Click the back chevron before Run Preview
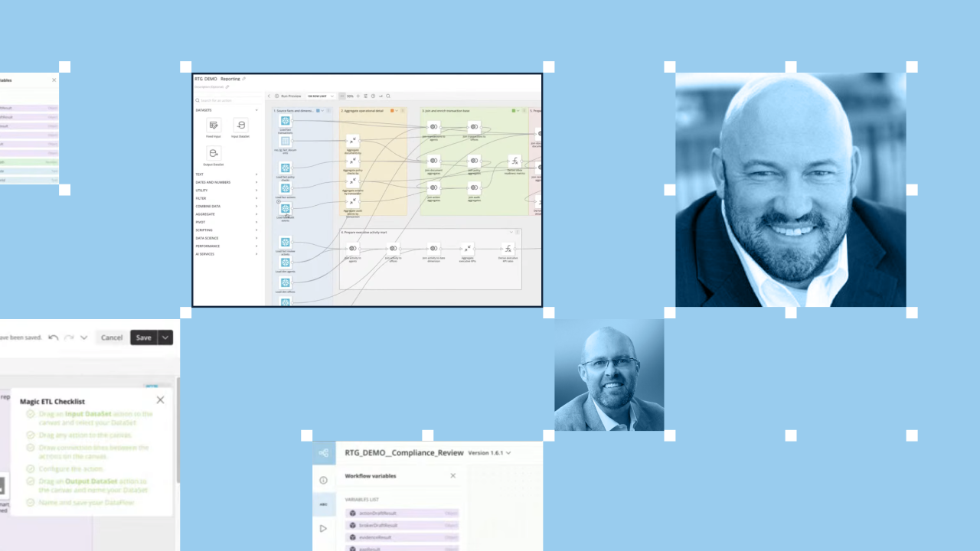 tap(269, 96)
